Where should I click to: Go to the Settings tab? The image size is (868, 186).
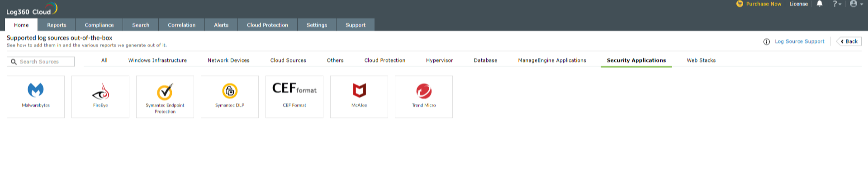[317, 25]
